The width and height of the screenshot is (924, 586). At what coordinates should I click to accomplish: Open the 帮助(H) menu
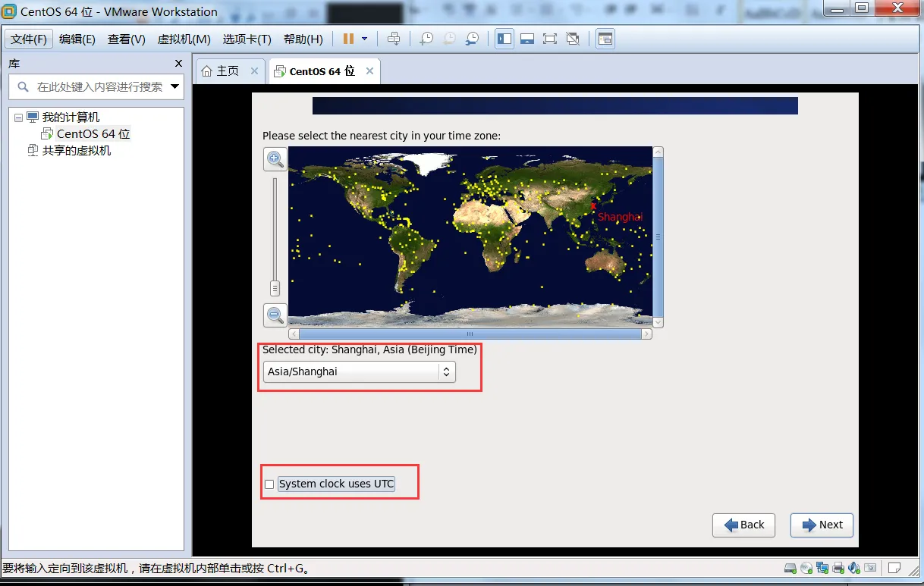303,39
